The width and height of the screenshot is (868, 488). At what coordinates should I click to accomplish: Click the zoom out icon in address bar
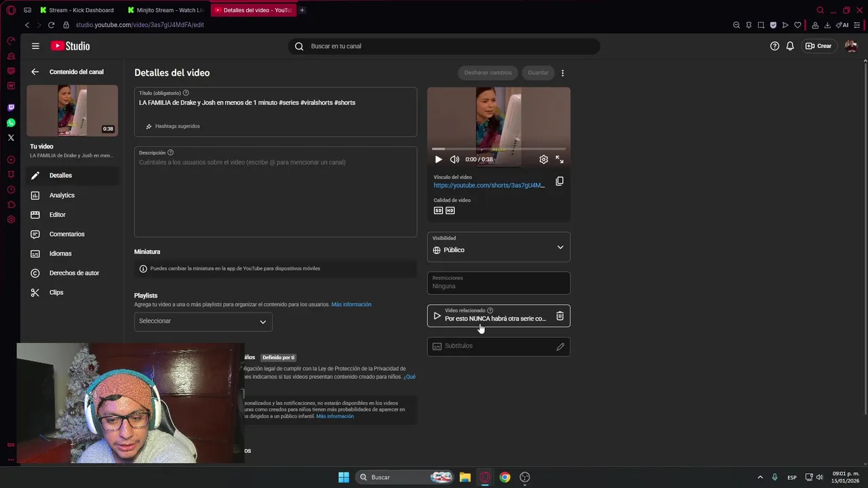point(736,25)
